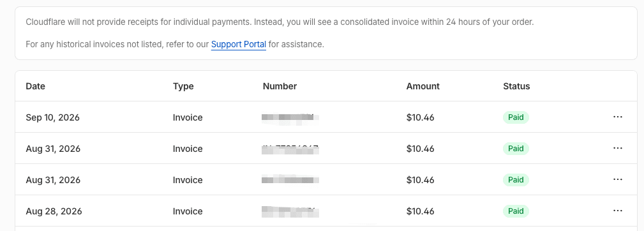This screenshot has width=644, height=231.
Task: Sort by the Status column header
Action: pos(516,86)
